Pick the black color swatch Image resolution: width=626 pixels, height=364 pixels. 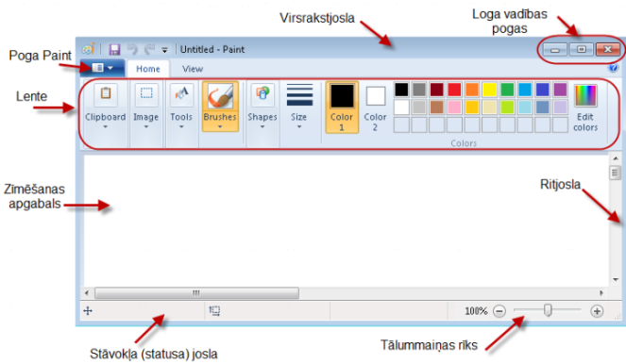point(401,90)
